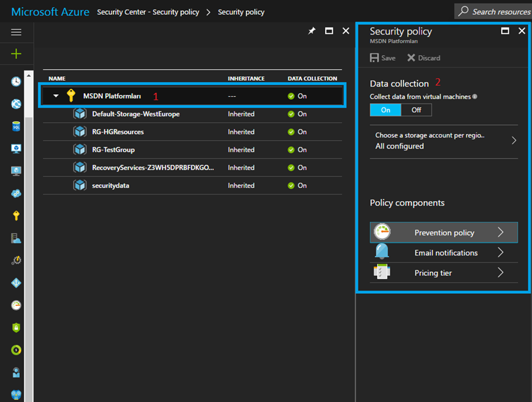Click the NAME column header
This screenshot has height=402, width=532.
coord(57,78)
